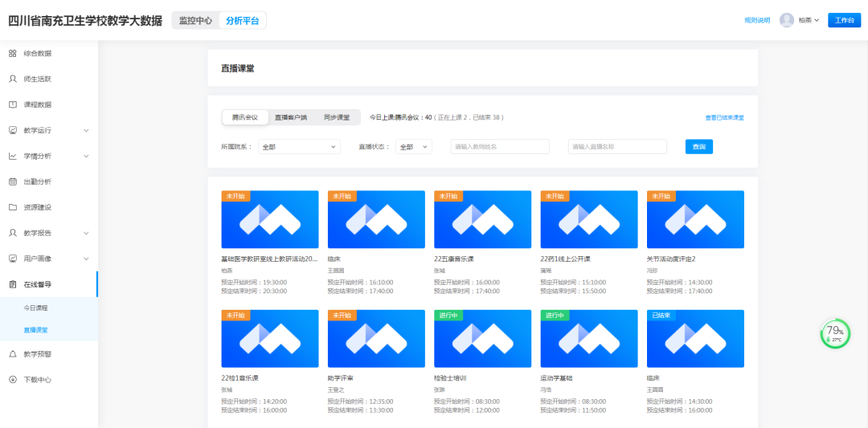Click the title text 22药1线上公开课

click(x=565, y=259)
